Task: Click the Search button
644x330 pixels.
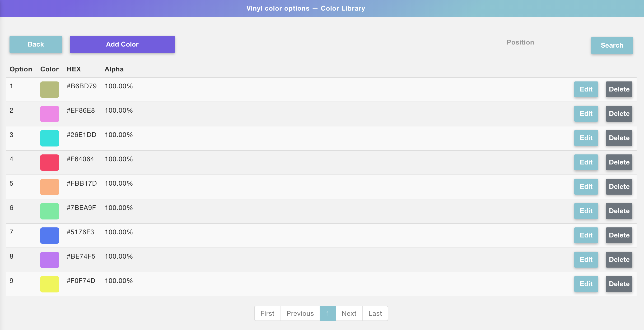Action: coord(612,45)
